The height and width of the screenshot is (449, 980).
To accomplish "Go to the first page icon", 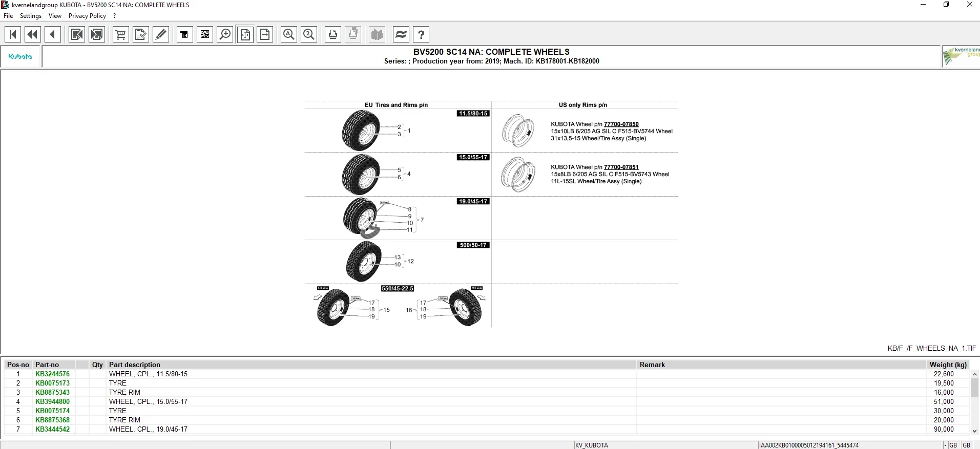I will 13,34.
